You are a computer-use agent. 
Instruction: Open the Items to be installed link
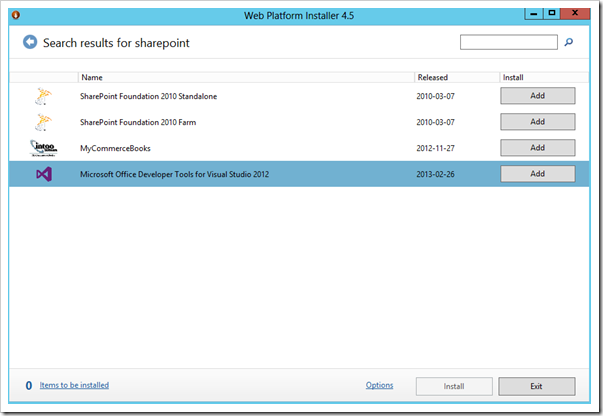point(74,385)
